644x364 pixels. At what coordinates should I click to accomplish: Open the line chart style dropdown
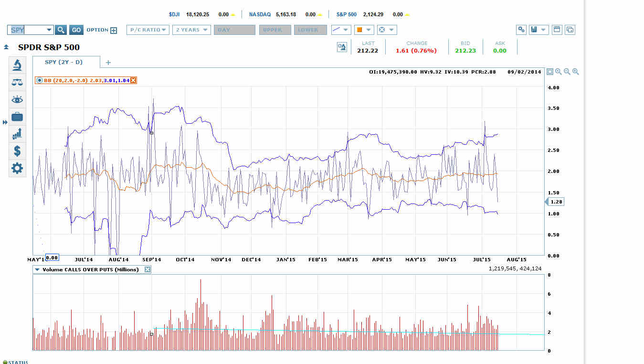(341, 30)
